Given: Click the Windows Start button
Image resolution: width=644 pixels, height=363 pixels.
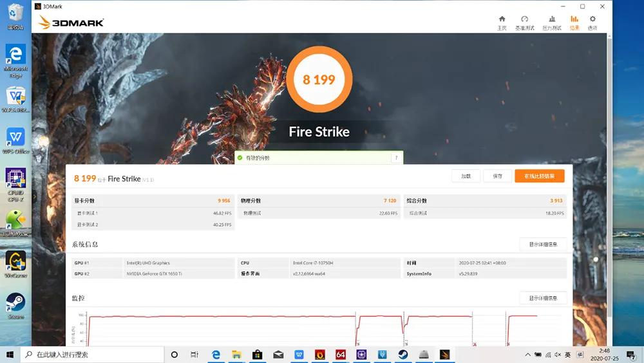Looking at the screenshot, I should click(10, 355).
